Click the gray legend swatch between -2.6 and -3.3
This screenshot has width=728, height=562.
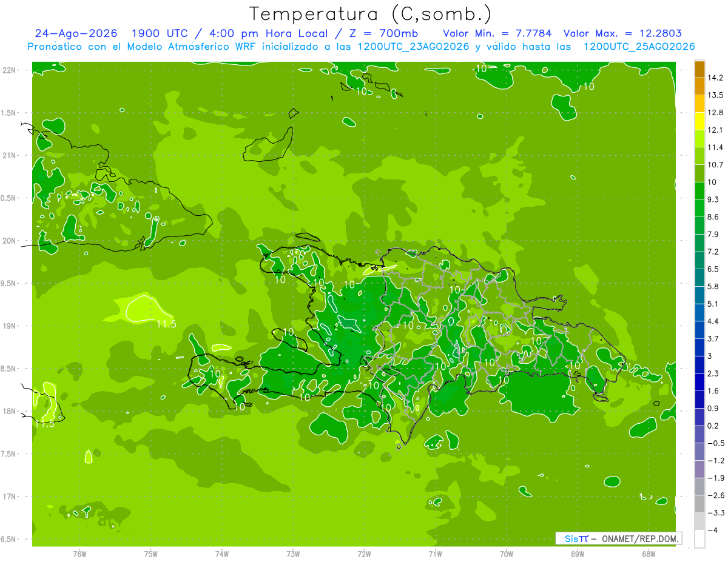coord(699,504)
